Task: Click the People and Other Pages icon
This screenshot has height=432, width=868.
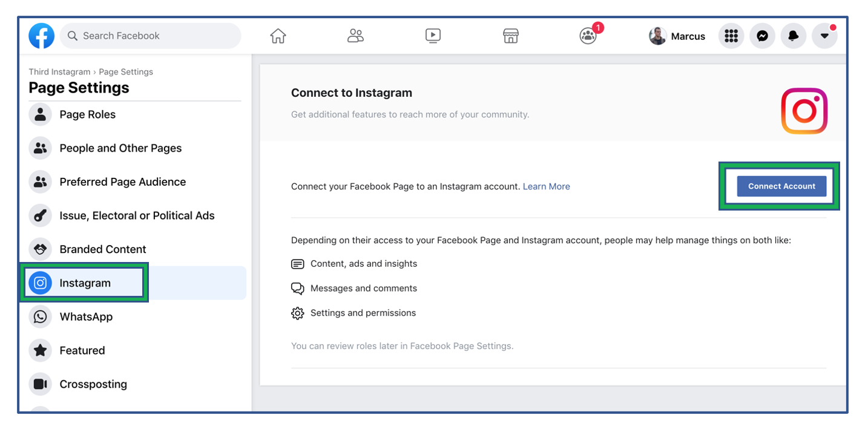Action: (x=41, y=148)
